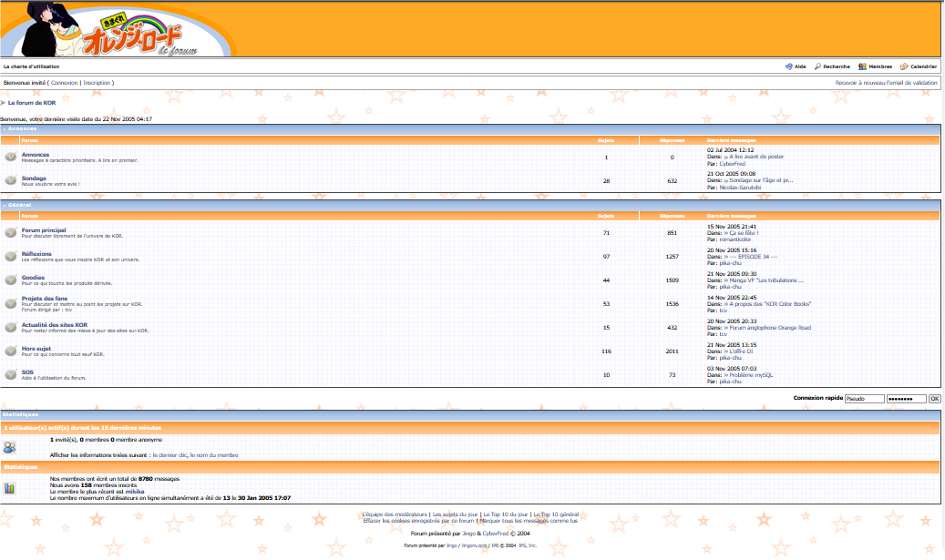Click the status icon beside Forum principal
Image resolution: width=945 pixels, height=560 pixels.
[11, 232]
